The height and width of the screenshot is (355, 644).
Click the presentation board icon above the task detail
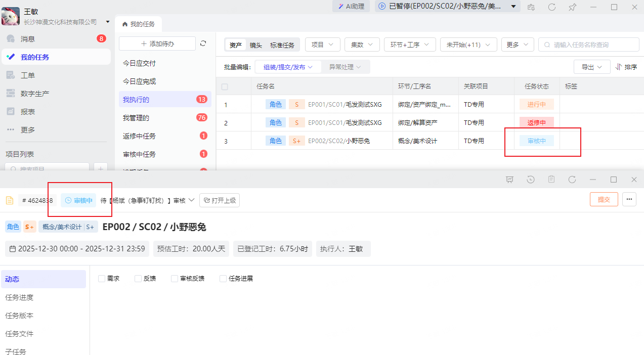pyautogui.click(x=509, y=180)
